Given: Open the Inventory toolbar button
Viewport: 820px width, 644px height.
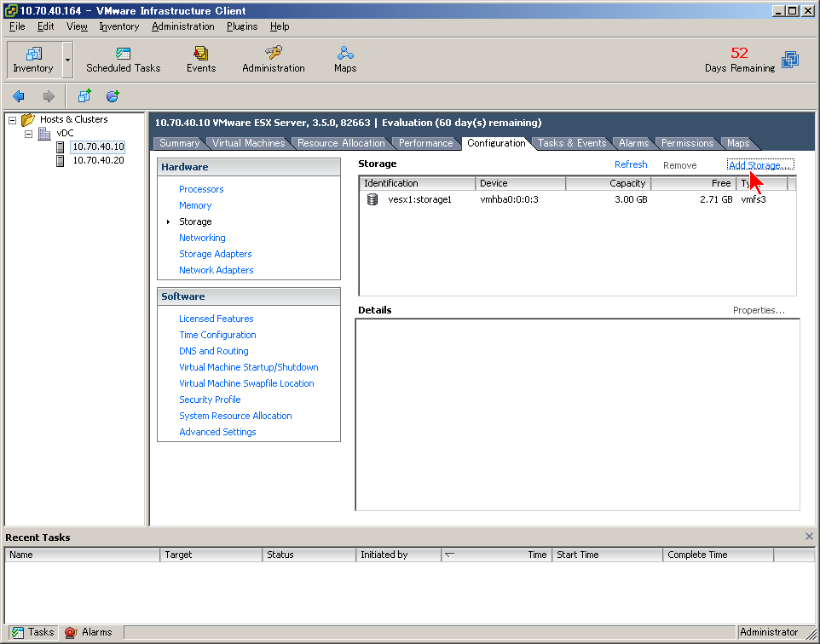Looking at the screenshot, I should click(x=33, y=60).
